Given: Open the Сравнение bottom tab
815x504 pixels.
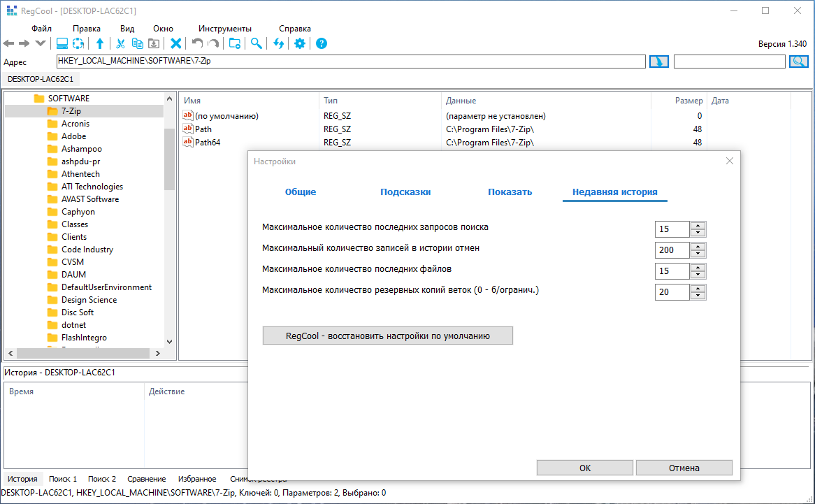Looking at the screenshot, I should tap(147, 479).
